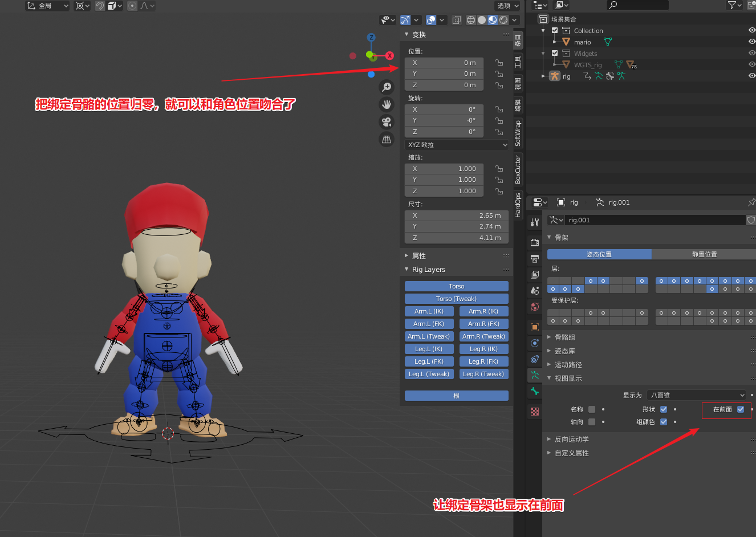Select wireframe shading mode icon

pos(471,20)
